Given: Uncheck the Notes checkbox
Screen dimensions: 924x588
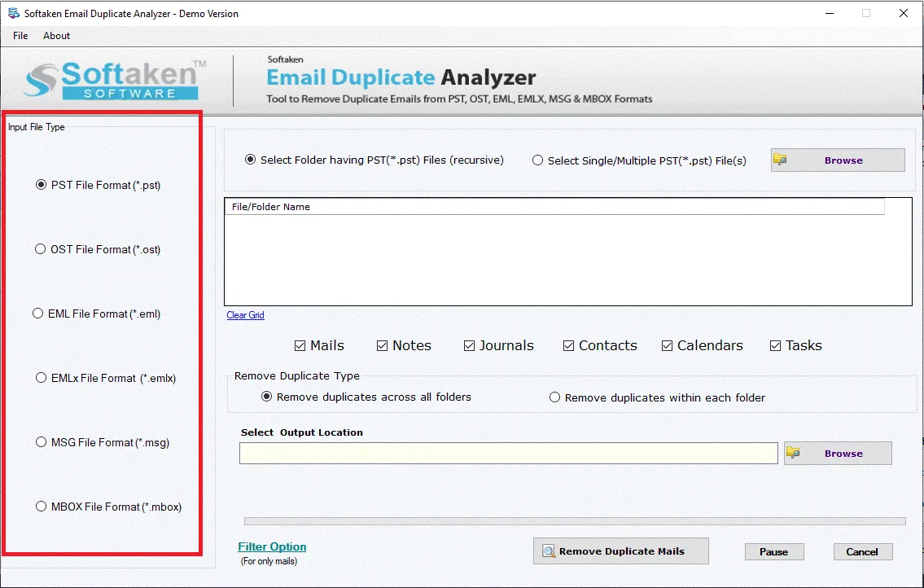Looking at the screenshot, I should point(382,345).
